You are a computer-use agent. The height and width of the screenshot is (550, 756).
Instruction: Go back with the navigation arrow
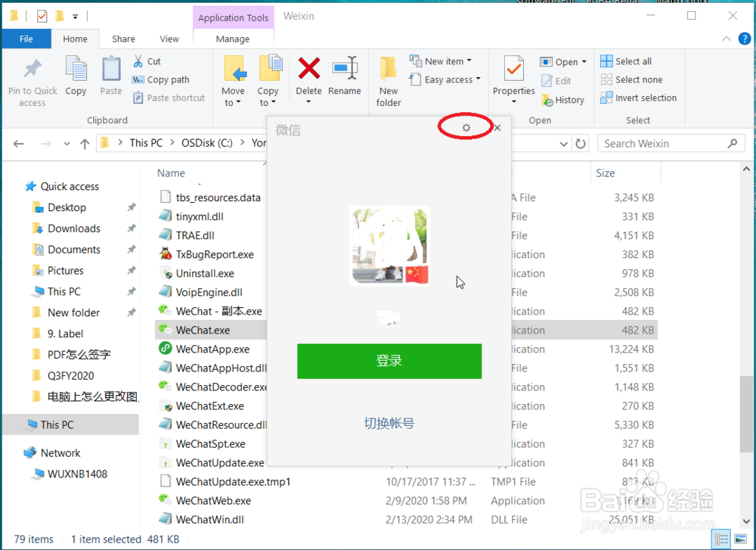tap(19, 144)
